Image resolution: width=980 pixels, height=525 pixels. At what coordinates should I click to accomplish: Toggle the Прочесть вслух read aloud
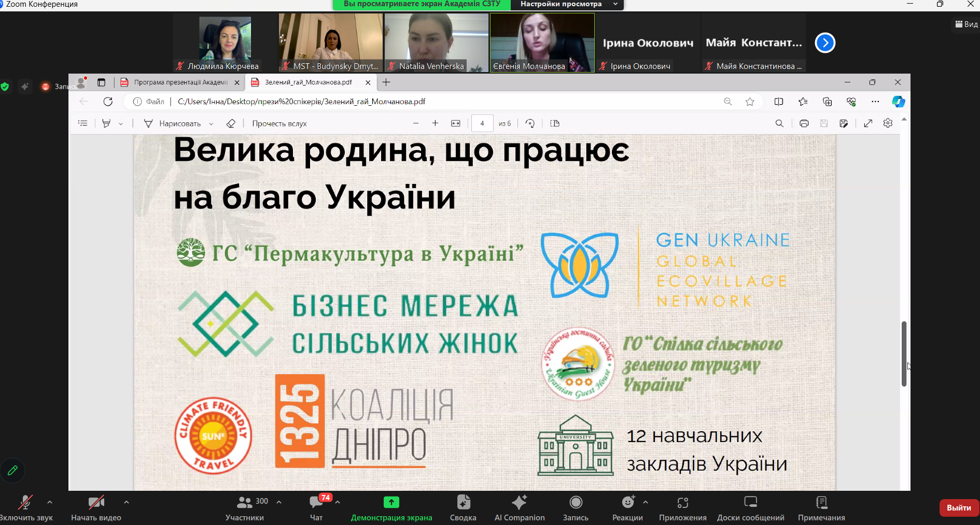coord(279,123)
